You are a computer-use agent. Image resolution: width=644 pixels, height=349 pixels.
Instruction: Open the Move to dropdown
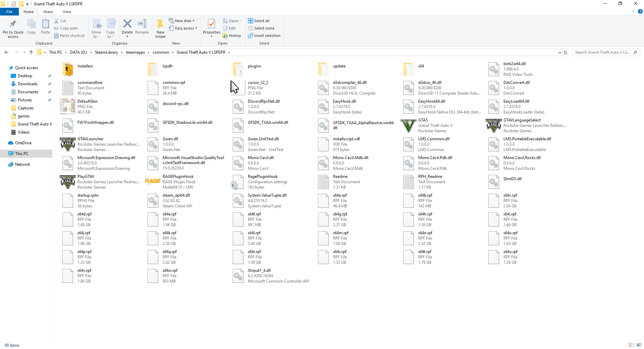[x=96, y=29]
